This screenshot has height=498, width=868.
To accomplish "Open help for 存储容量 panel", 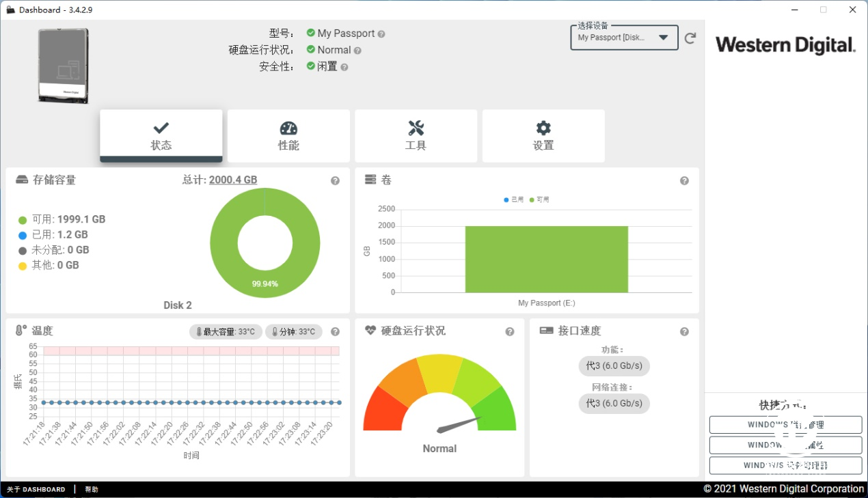I will point(335,181).
